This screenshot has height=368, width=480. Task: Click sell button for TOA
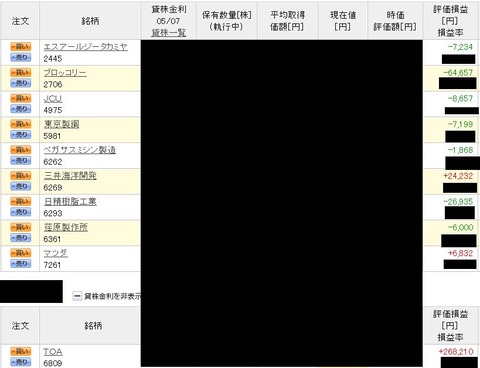pyautogui.click(x=20, y=362)
